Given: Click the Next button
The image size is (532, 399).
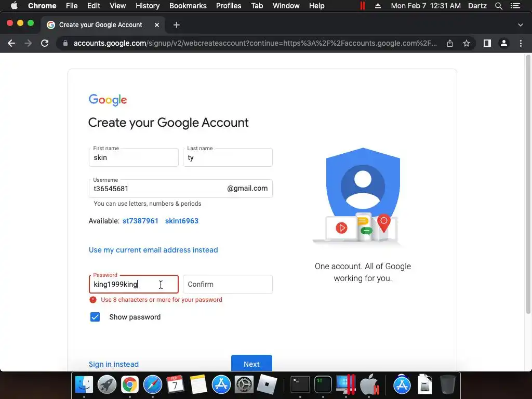Looking at the screenshot, I should pos(251,363).
